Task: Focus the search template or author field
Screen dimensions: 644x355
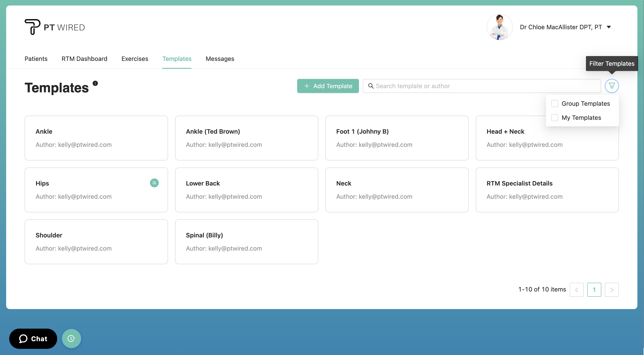Action: point(485,86)
